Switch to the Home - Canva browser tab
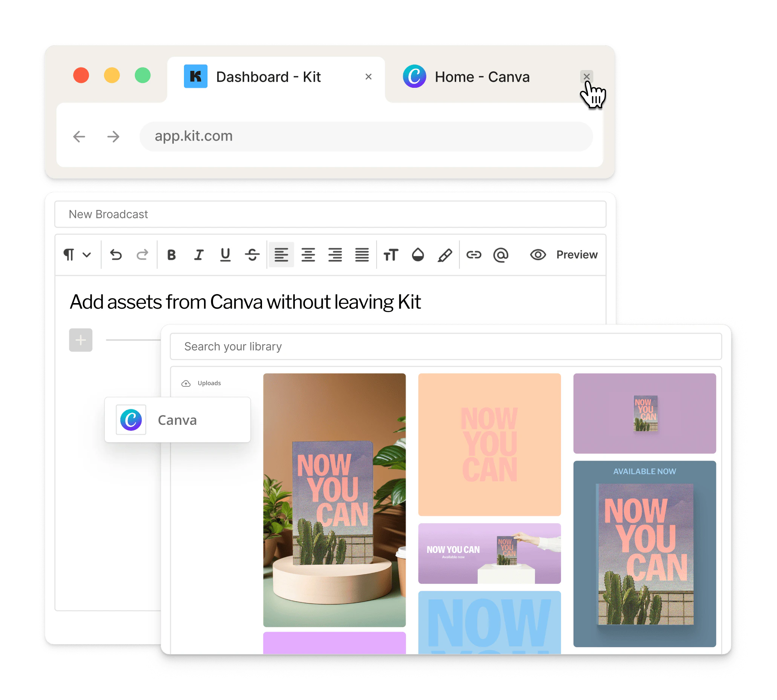The height and width of the screenshot is (700, 777). (481, 77)
